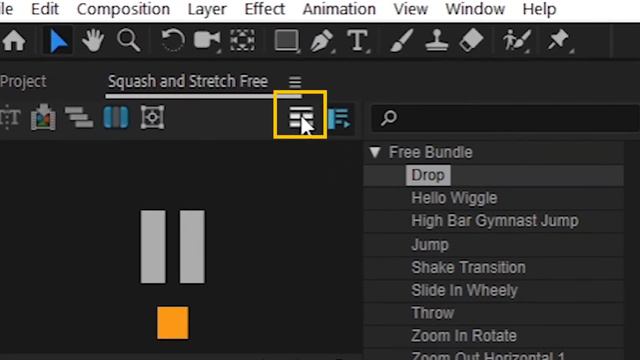This screenshot has height=360, width=640.
Task: Open the View menu
Action: coord(411,9)
